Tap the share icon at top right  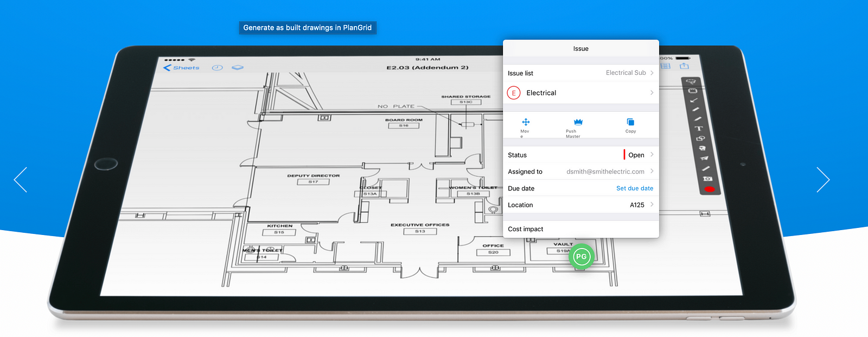[x=684, y=66]
